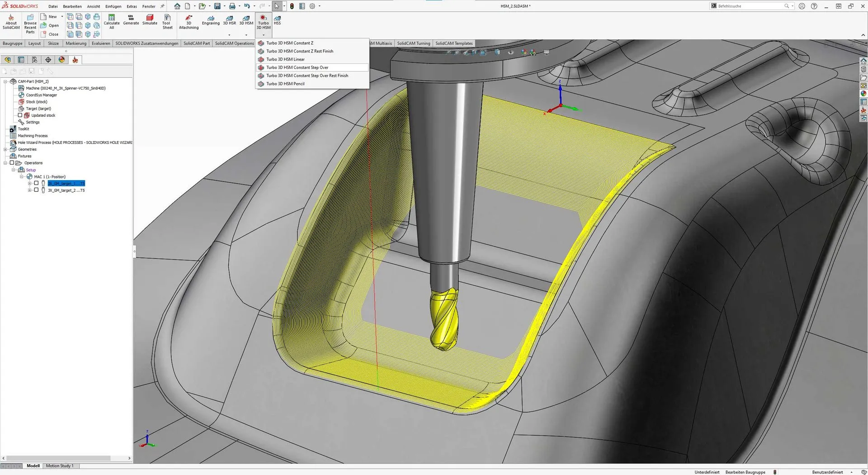The image size is (868, 475).
Task: Collapse the MAC 1 (1- Position) node
Action: coord(22,177)
